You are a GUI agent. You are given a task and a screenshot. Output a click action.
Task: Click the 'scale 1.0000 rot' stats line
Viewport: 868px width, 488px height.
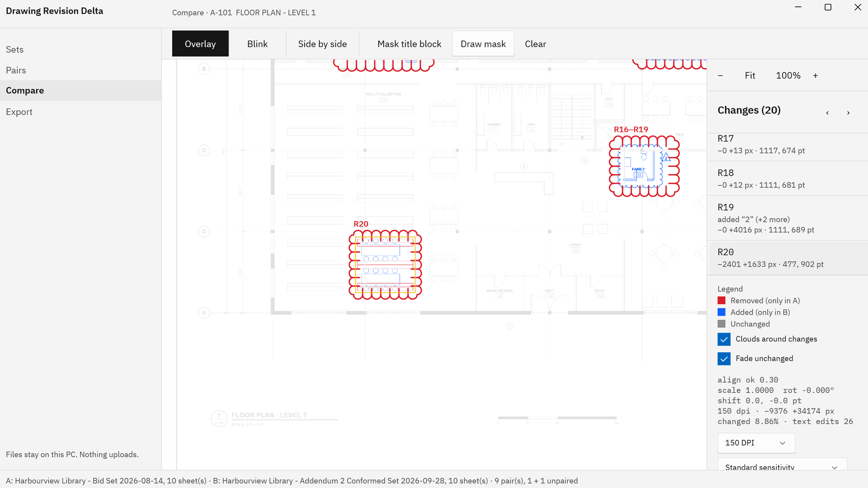pos(776,390)
